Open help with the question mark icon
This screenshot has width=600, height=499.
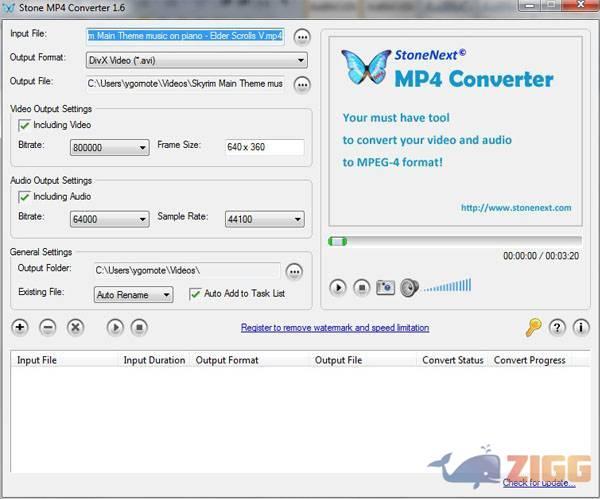click(x=558, y=327)
